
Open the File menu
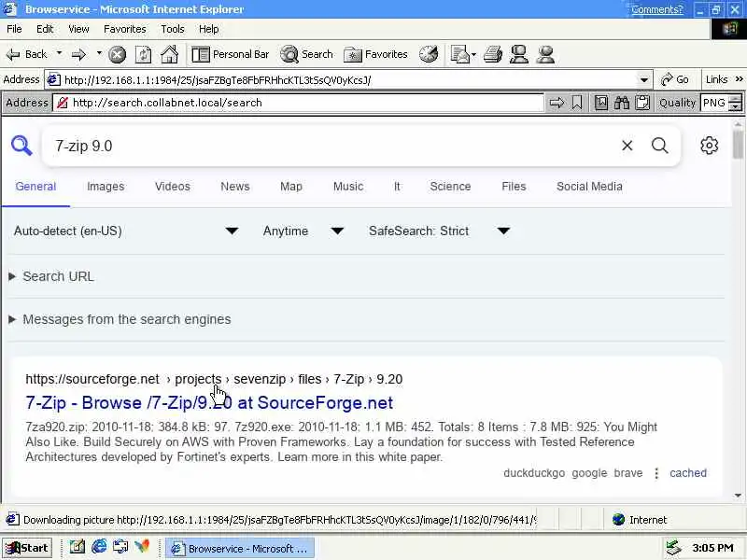(x=14, y=29)
